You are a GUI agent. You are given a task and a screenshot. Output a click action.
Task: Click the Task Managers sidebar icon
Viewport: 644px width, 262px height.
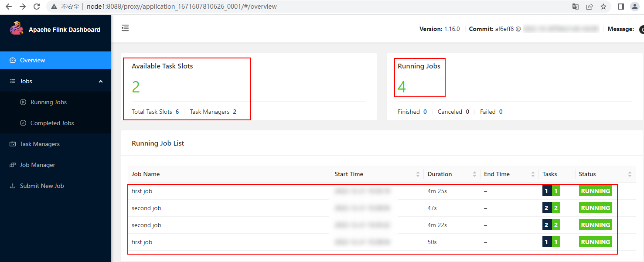[x=13, y=144]
